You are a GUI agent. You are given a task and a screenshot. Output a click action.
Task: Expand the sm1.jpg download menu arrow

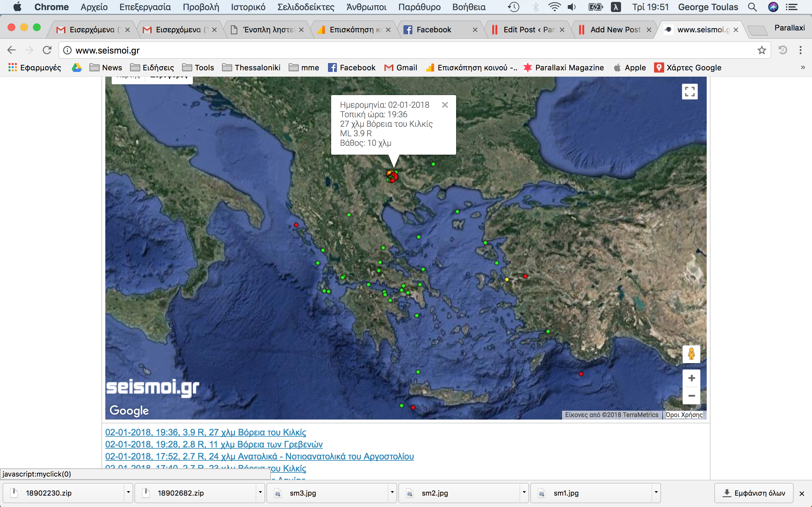coord(656,492)
